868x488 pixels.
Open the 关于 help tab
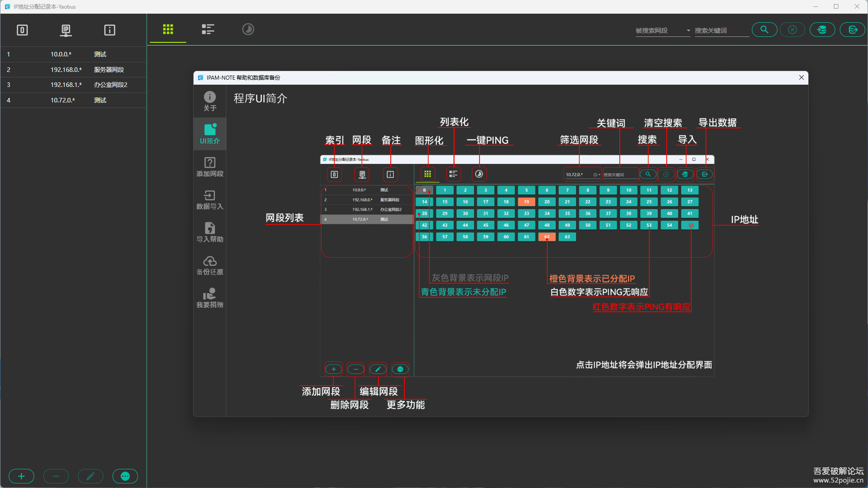[210, 101]
